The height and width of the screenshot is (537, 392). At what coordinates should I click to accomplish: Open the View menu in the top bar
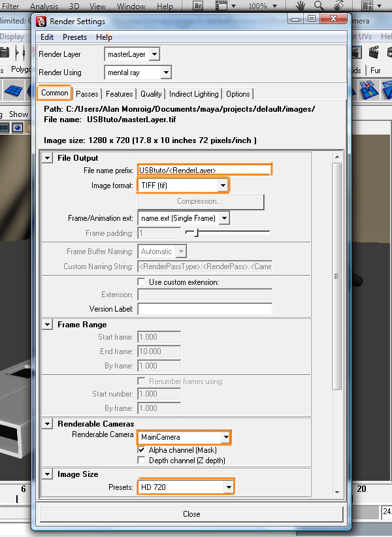pos(97,6)
